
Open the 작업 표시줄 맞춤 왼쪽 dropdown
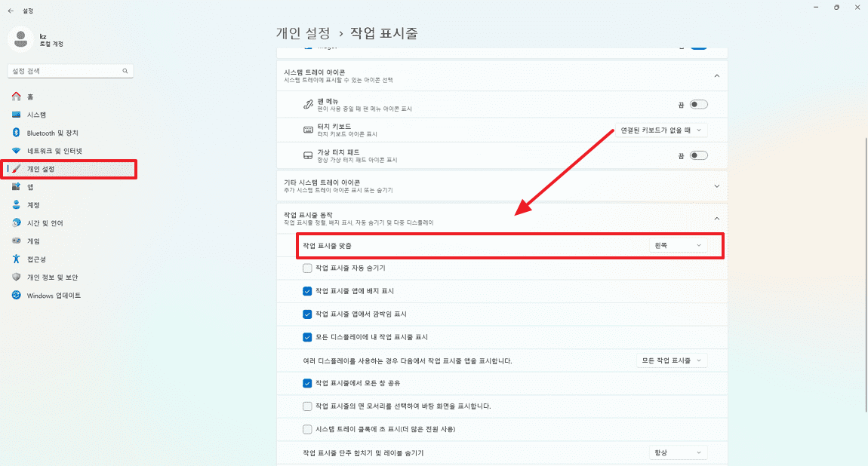pos(678,245)
